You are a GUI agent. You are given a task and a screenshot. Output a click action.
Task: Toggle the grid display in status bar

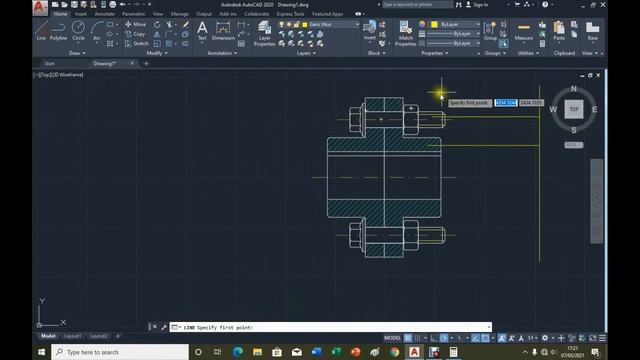407,338
